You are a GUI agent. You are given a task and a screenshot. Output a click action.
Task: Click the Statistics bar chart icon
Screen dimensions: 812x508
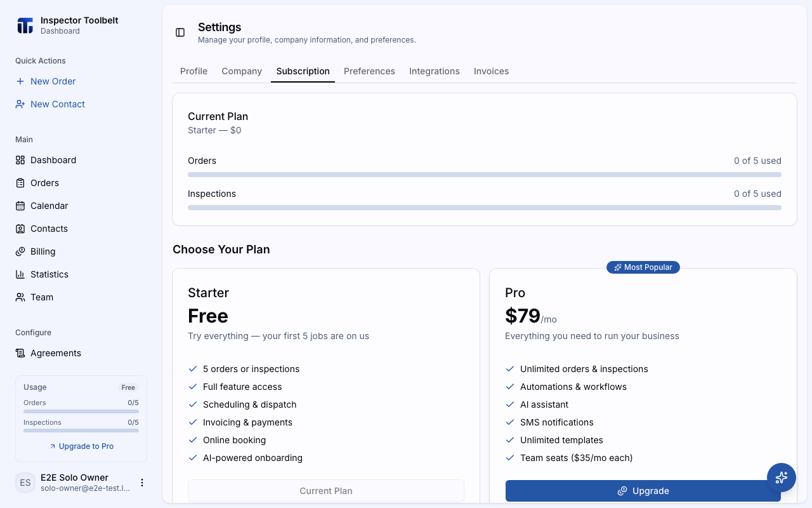pyautogui.click(x=20, y=274)
